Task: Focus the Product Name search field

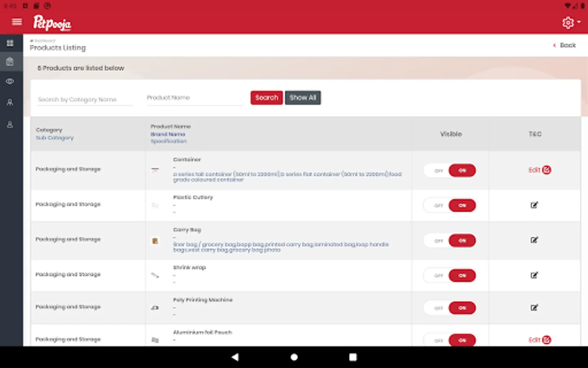Action: 195,98
